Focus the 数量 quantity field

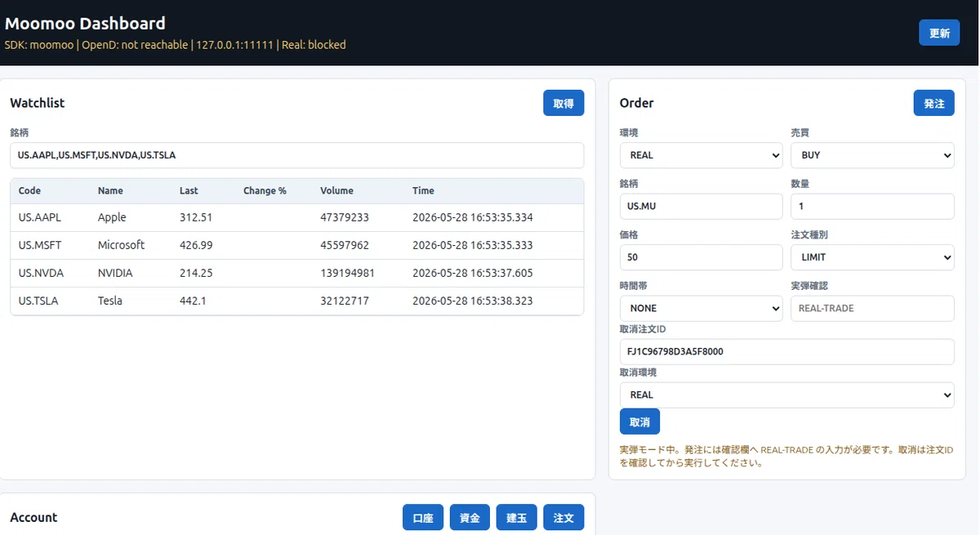click(872, 206)
